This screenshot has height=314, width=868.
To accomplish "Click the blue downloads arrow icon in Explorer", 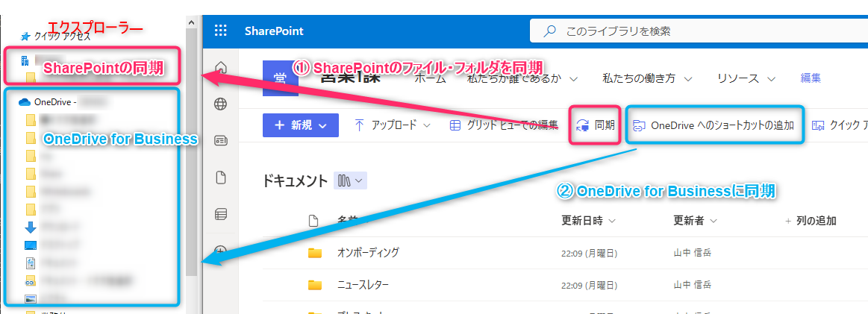I will click(31, 227).
